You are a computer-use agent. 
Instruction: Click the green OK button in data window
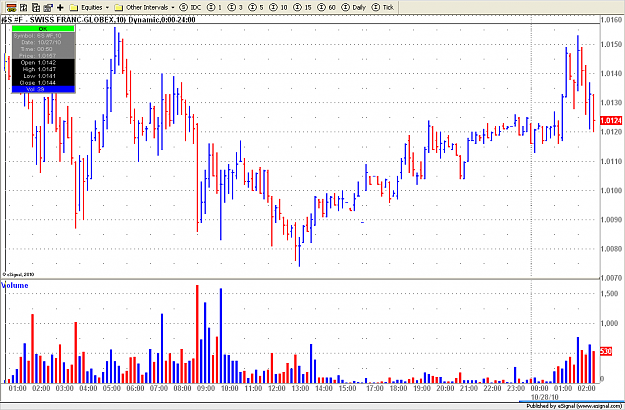tap(43, 29)
